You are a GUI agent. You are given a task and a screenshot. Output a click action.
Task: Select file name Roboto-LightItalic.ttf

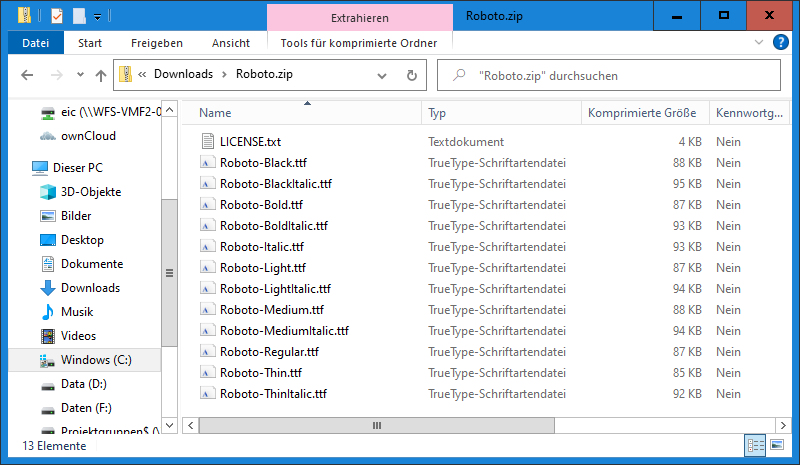(x=276, y=289)
